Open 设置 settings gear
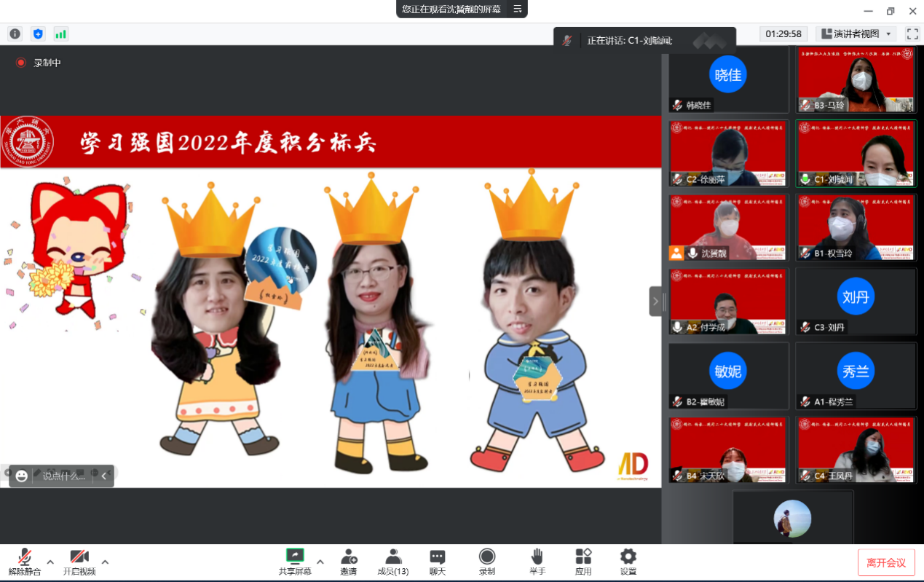Screen dimensions: 924x582 (628, 562)
